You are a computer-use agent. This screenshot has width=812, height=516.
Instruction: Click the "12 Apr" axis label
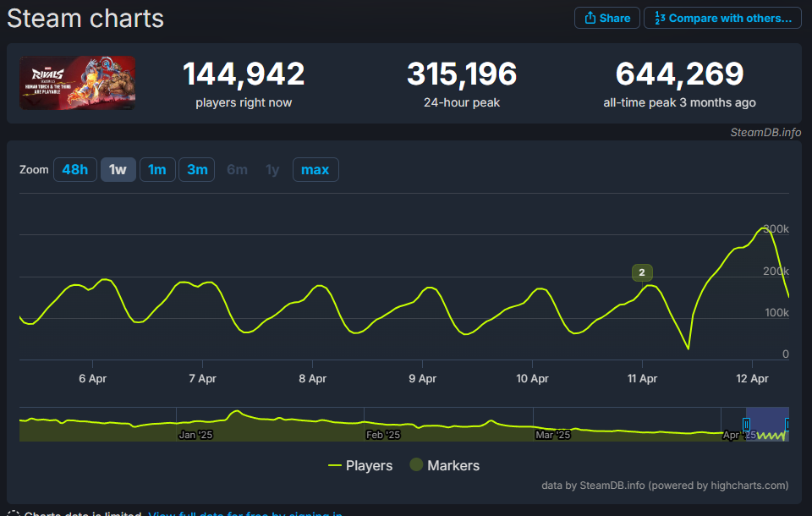(753, 379)
